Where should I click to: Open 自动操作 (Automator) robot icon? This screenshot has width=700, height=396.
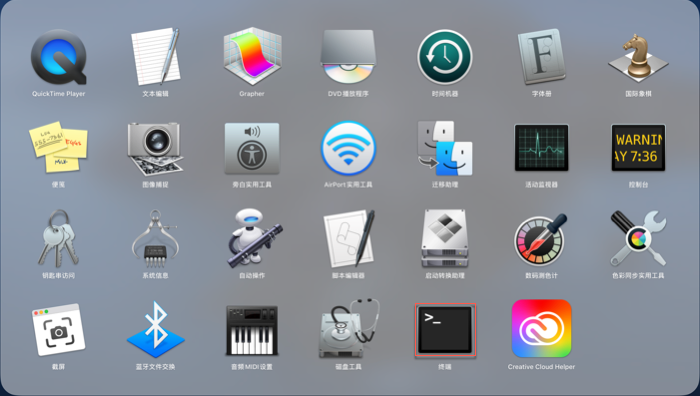(x=254, y=239)
